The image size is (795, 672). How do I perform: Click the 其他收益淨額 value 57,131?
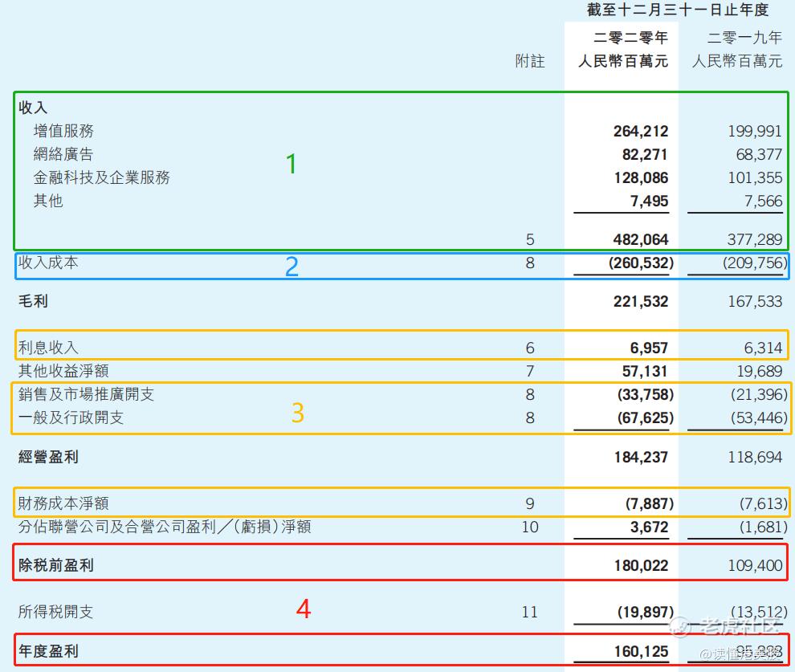[645, 371]
